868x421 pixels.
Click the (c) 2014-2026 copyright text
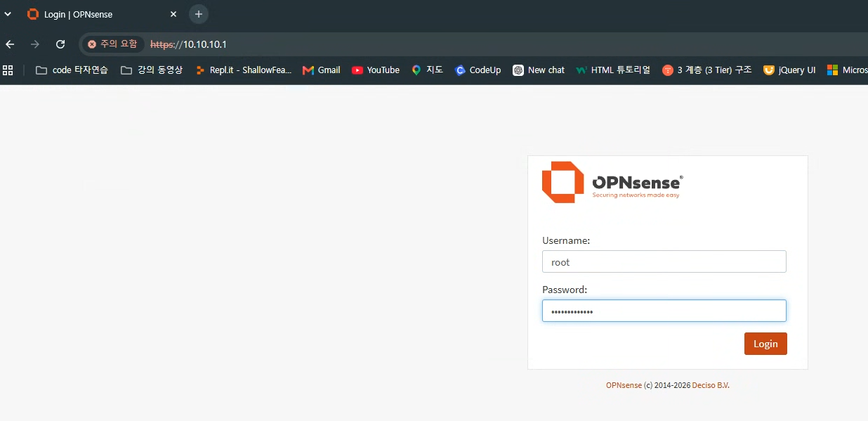pyautogui.click(x=666, y=385)
